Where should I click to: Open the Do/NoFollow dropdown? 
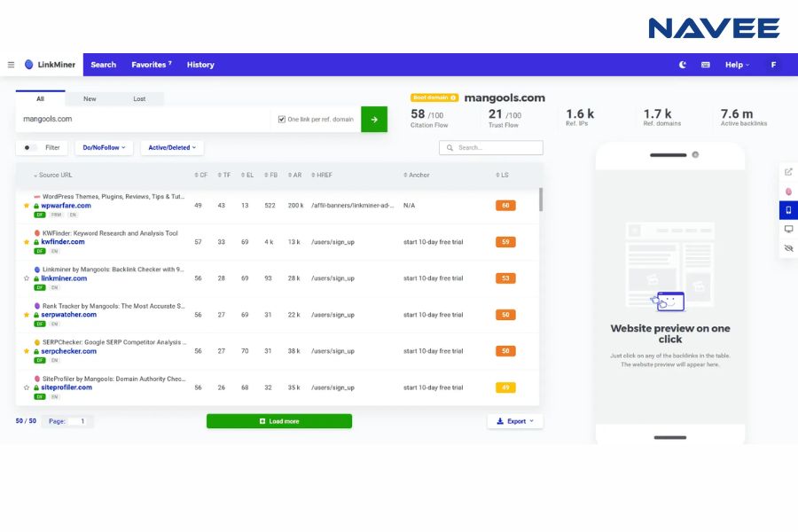pyautogui.click(x=104, y=148)
